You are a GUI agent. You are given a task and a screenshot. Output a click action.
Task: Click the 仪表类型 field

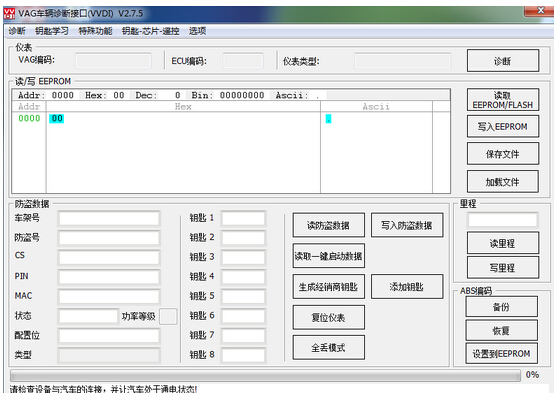click(403, 61)
